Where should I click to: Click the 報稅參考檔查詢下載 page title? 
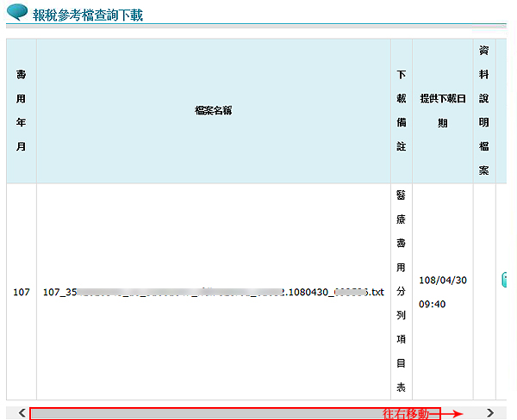click(x=88, y=15)
